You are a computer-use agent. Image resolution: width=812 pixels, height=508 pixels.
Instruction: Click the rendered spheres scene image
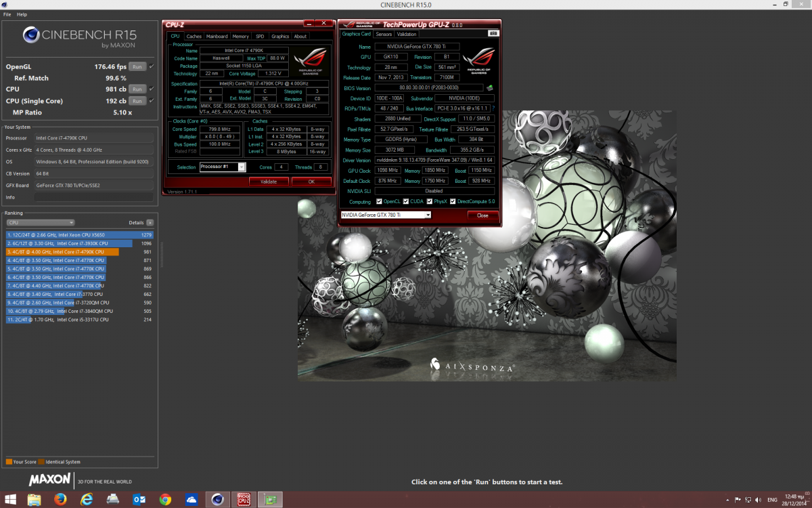(487, 245)
